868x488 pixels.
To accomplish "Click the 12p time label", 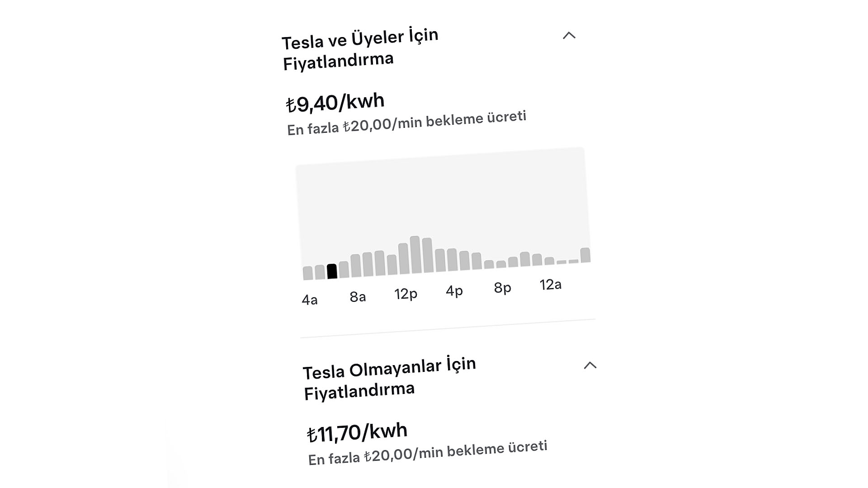I will coord(406,294).
